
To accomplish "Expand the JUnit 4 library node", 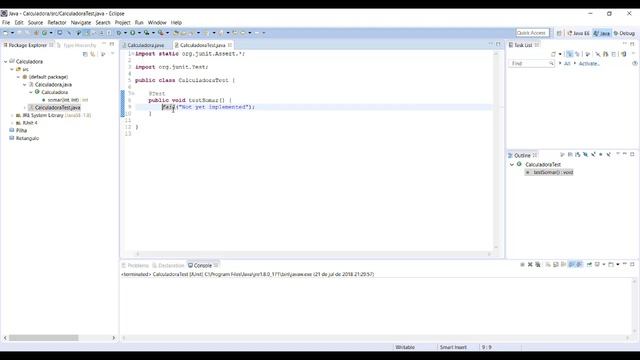I will tap(12, 123).
